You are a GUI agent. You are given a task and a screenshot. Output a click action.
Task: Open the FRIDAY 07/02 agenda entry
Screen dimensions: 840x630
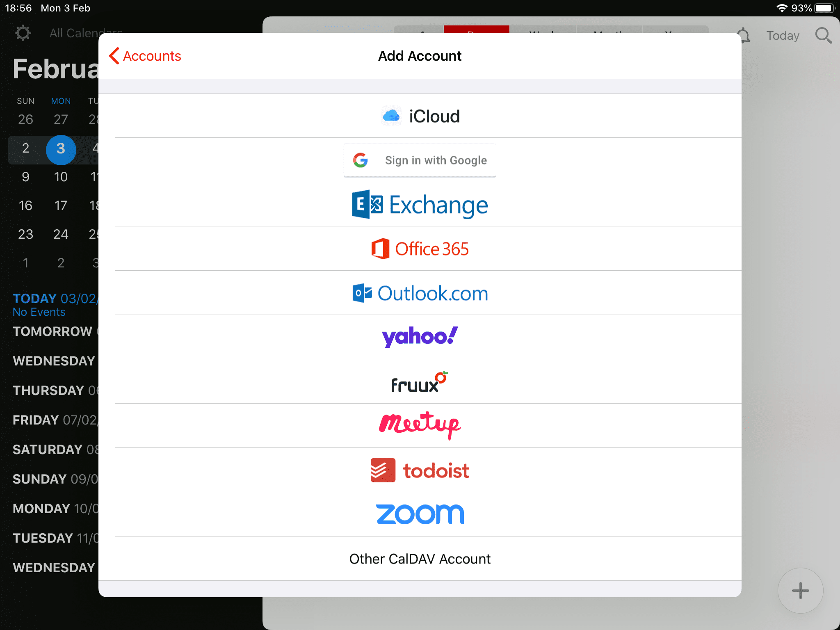coord(55,420)
